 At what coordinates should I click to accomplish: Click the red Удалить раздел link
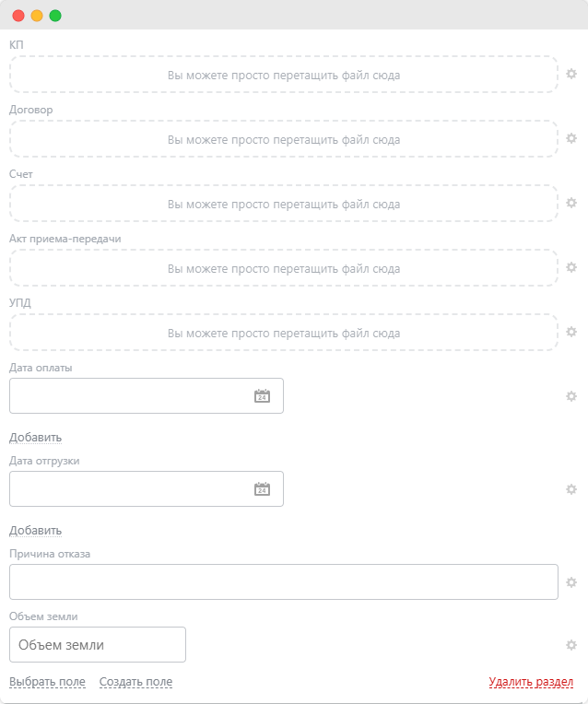tap(531, 682)
